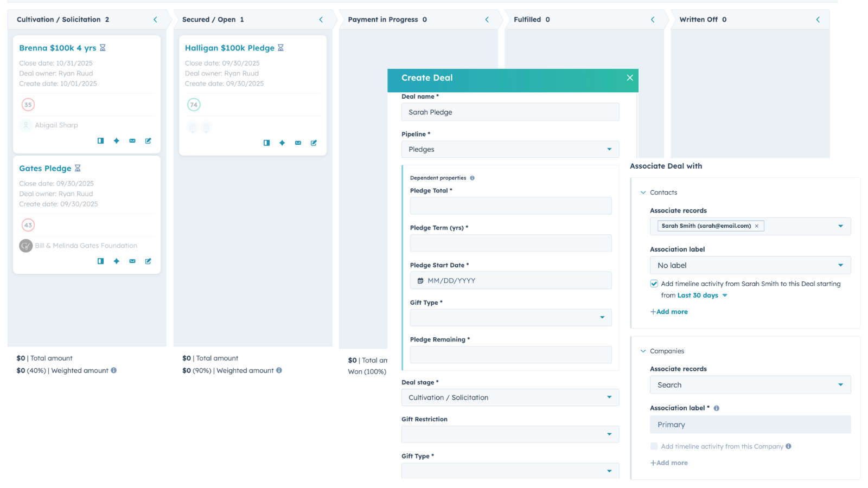Collapse the Secured / Open column
The image size is (868, 488).
(321, 19)
